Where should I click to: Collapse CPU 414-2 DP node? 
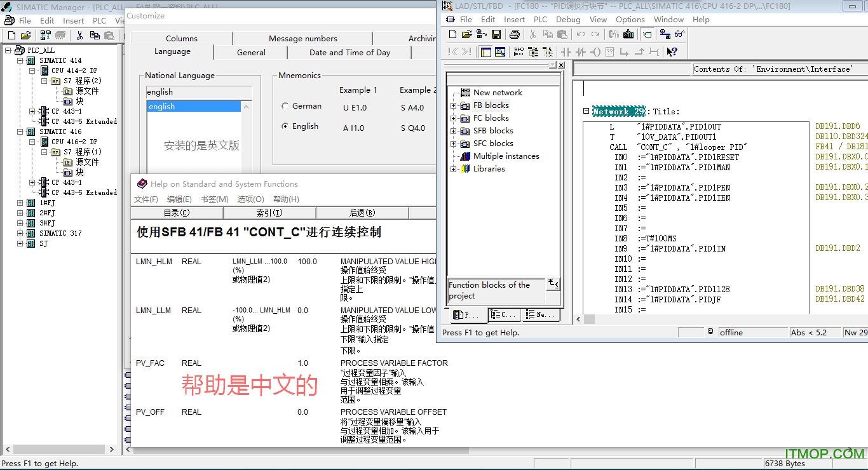pyautogui.click(x=32, y=70)
